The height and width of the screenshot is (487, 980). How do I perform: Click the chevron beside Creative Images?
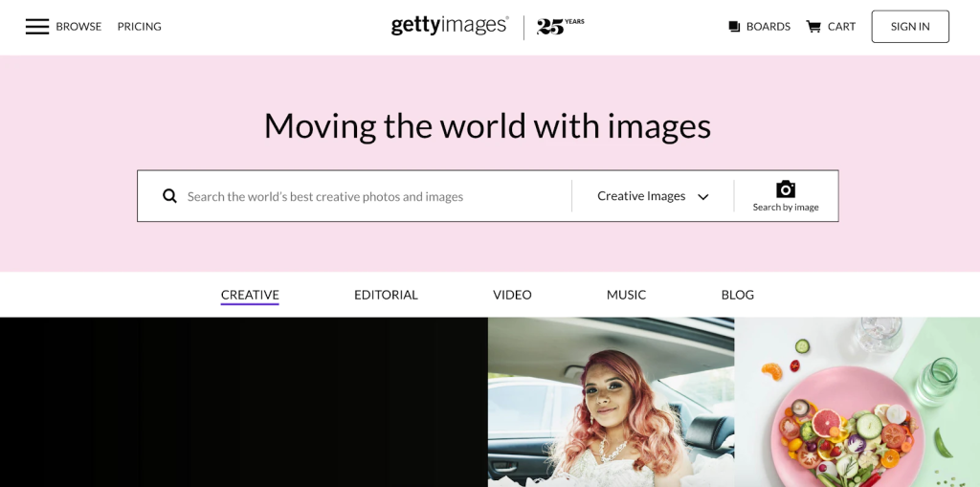coord(703,197)
